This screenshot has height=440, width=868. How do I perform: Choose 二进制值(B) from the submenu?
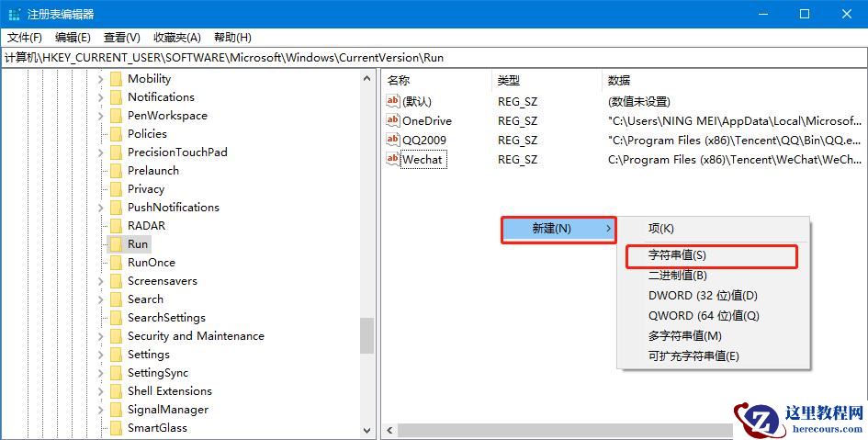click(714, 276)
